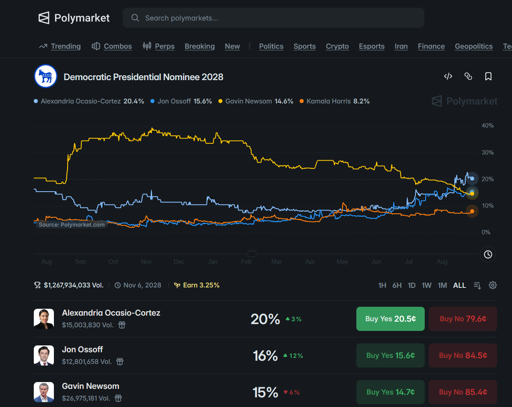The height and width of the screenshot is (407, 512).
Task: Click the Combos icon
Action: (96, 46)
